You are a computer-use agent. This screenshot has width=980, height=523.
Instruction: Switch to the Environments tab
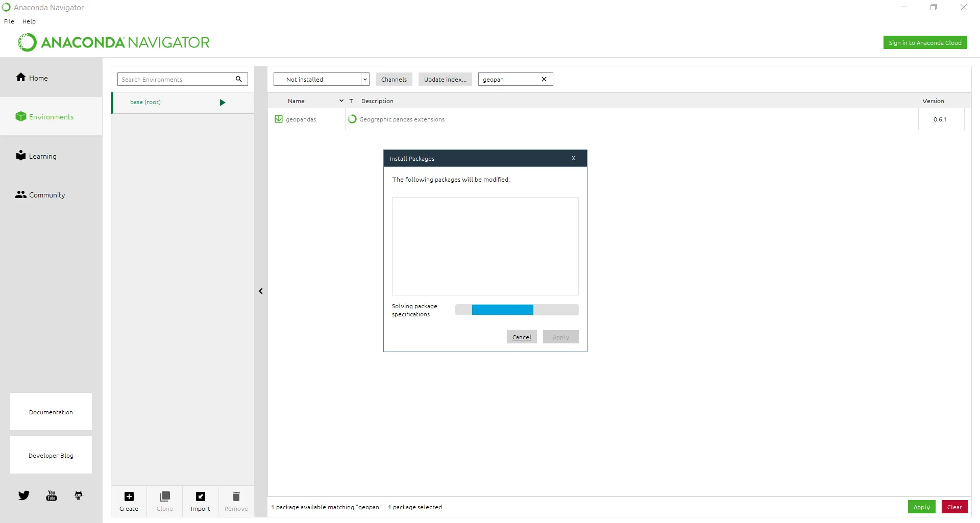(x=51, y=116)
